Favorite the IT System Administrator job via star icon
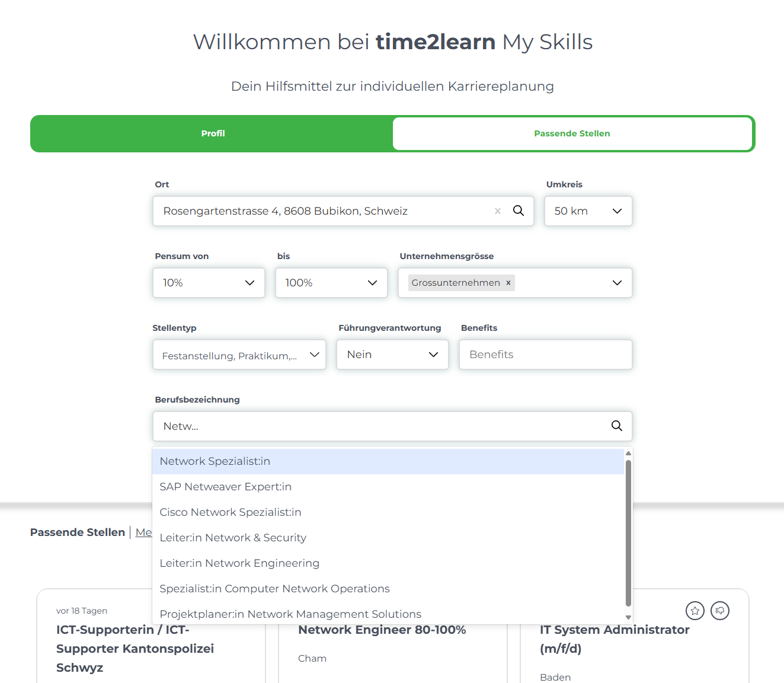The image size is (784, 683). (x=695, y=611)
